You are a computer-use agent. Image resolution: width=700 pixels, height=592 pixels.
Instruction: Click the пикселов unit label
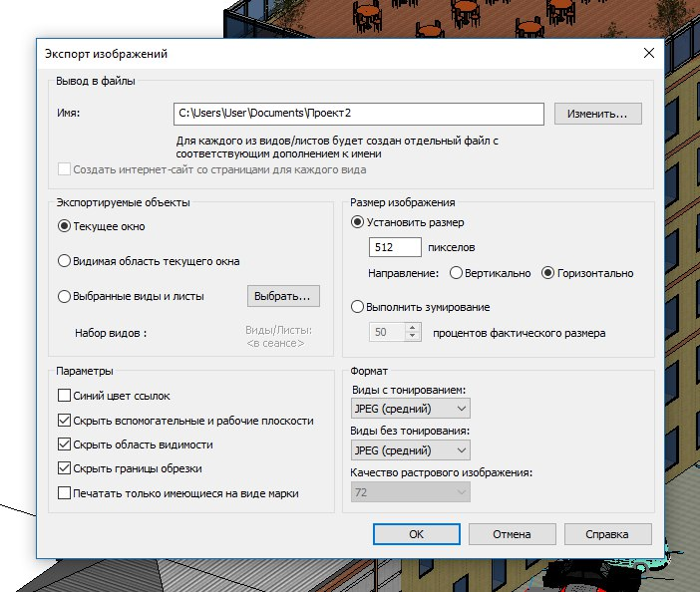(452, 247)
